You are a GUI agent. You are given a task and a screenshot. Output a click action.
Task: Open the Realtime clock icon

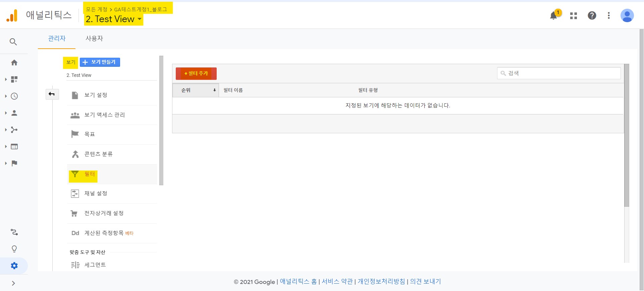pos(14,96)
